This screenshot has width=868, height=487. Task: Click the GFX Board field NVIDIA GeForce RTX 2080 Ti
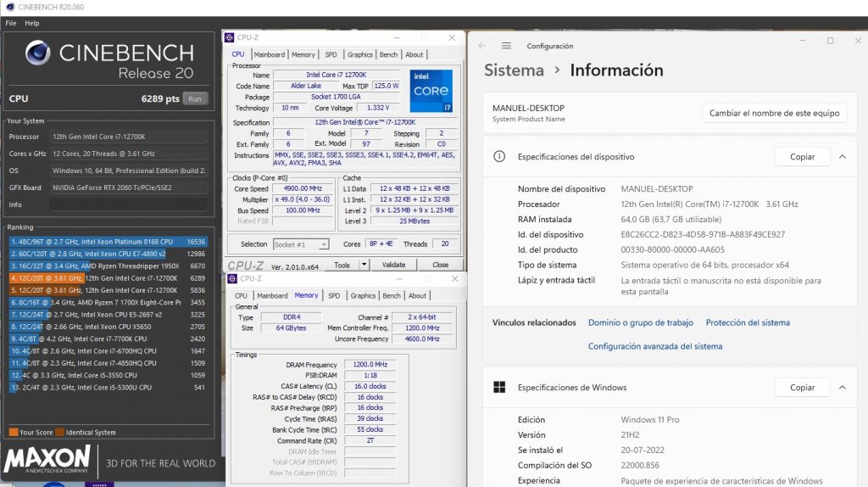point(129,188)
